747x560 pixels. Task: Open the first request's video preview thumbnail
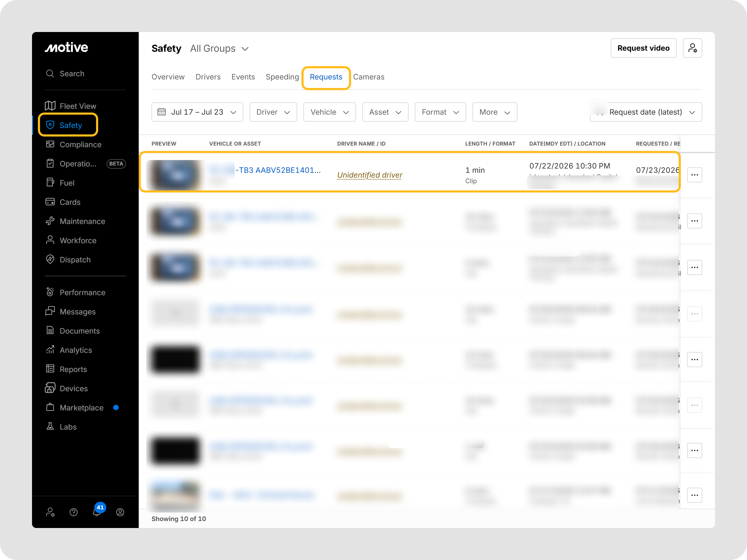click(x=174, y=175)
